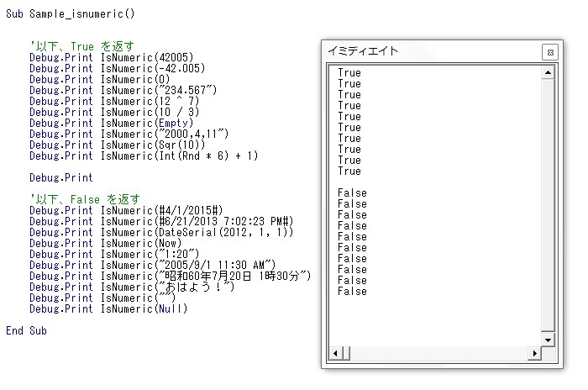588x390 pixels.
Task: Click the horizontal scrollbar thumb
Action: pyautogui.click(x=346, y=353)
